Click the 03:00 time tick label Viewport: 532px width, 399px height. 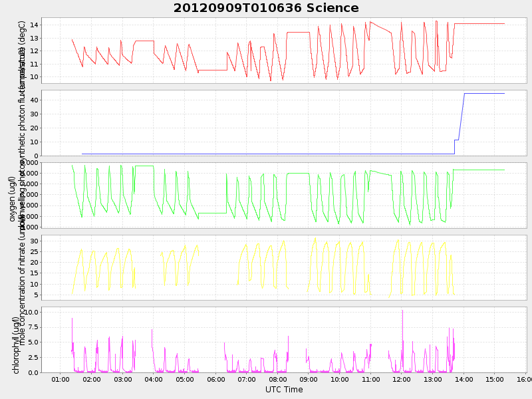pyautogui.click(x=122, y=379)
